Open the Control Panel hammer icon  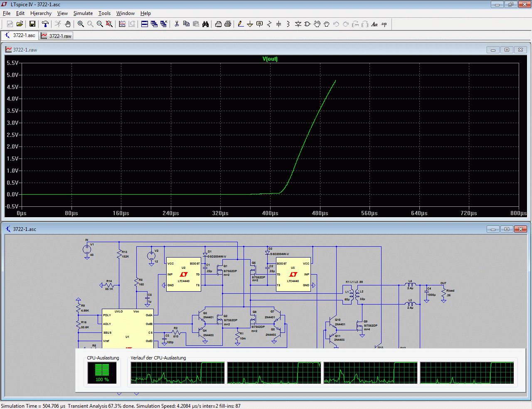[x=45, y=24]
